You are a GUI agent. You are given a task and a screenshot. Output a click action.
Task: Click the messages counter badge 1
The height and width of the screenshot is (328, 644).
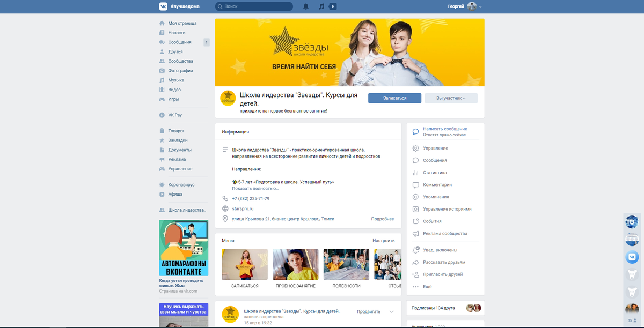[207, 42]
